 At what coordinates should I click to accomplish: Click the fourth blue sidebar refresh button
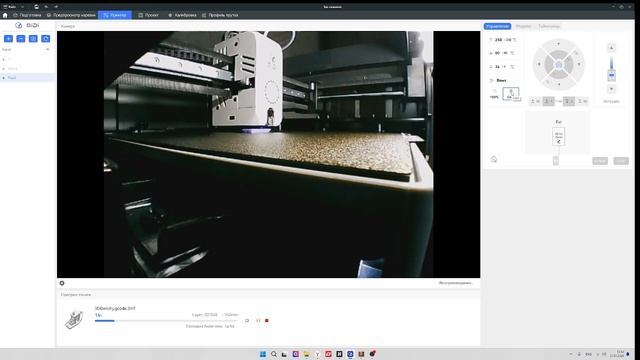click(x=46, y=38)
